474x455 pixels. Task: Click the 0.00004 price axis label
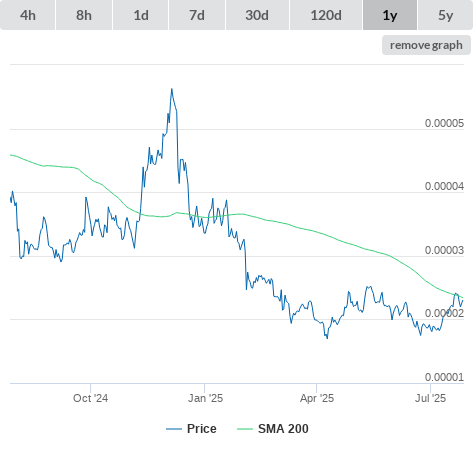click(x=444, y=186)
